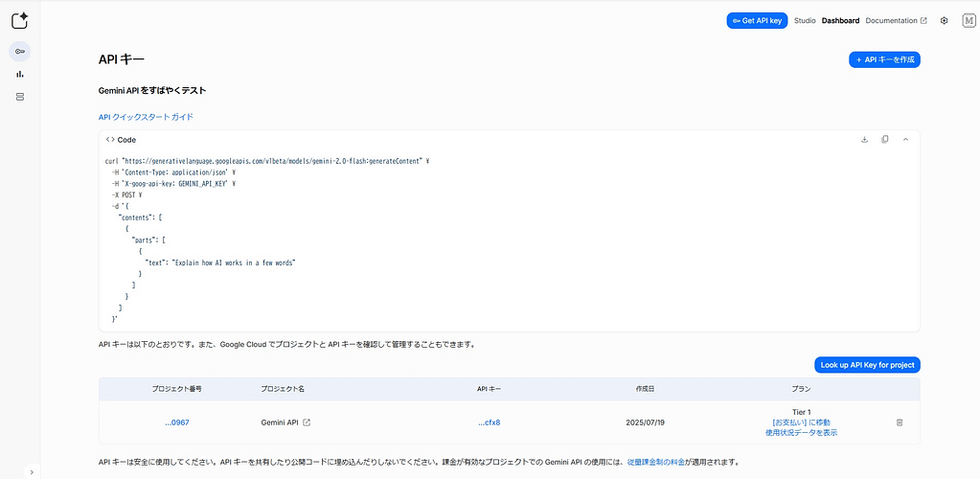Click the API キーを作成 button
Screen dimensions: 980x479
click(884, 59)
